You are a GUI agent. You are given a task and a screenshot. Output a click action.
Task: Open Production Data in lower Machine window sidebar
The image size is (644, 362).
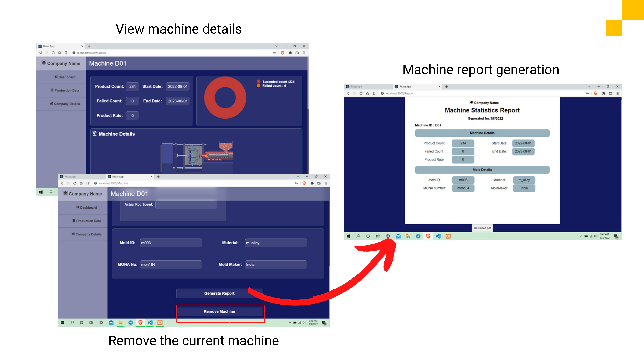pyautogui.click(x=87, y=221)
